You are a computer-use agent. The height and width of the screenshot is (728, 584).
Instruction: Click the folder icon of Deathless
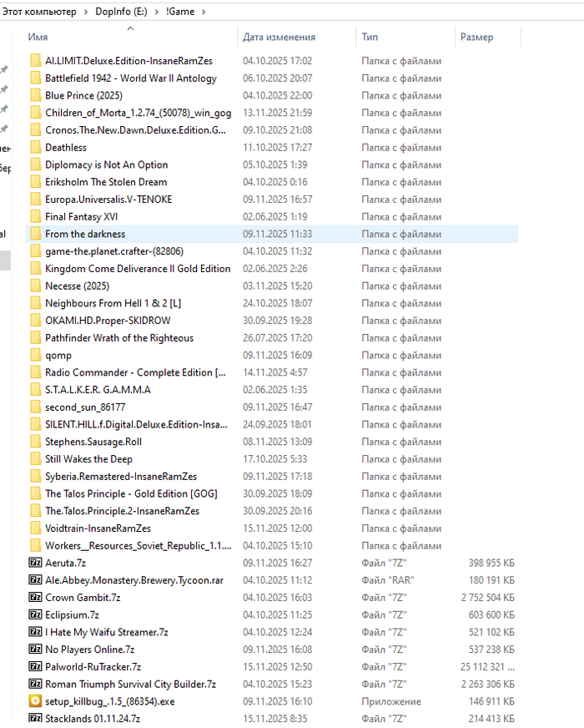point(35,147)
